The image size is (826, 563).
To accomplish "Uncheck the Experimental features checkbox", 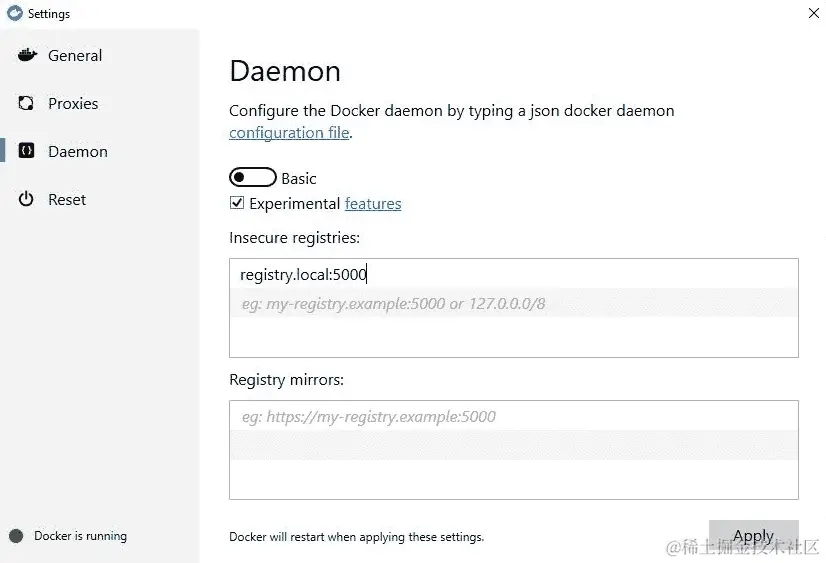I will (237, 203).
